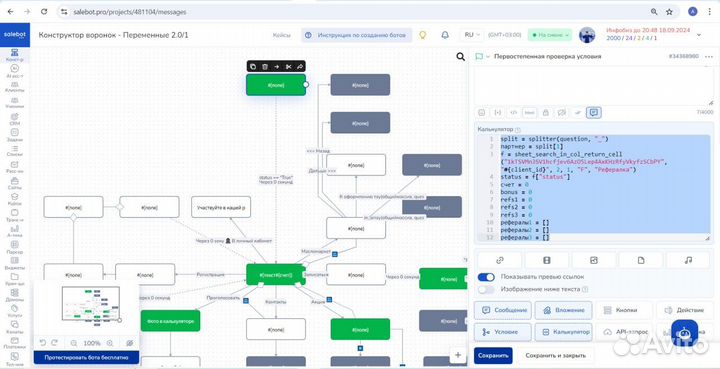The image size is (720, 369).
Task: Click the notification bell icon
Action: [445, 35]
